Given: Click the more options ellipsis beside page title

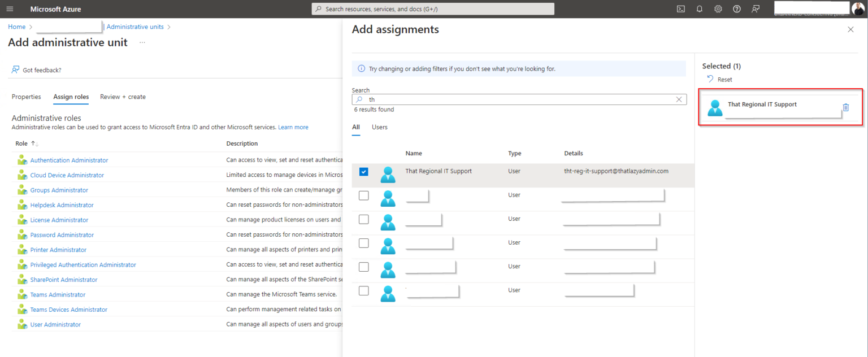Looking at the screenshot, I should 142,42.
